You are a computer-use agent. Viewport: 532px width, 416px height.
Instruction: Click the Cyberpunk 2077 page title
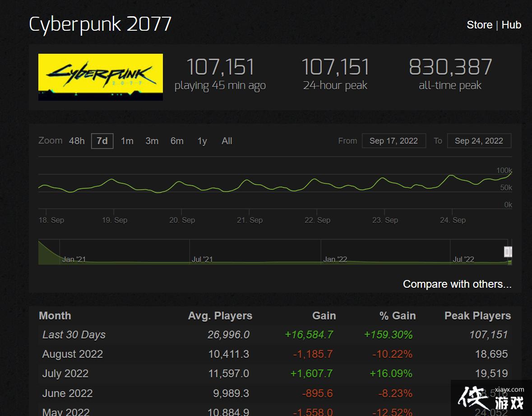[x=100, y=24]
